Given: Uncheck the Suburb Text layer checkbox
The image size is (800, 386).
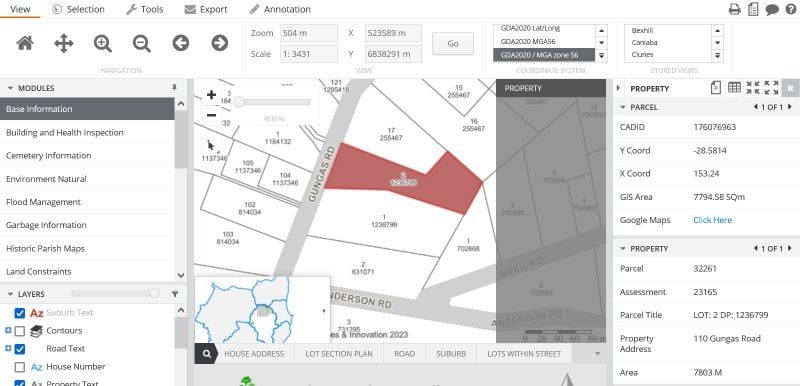Looking at the screenshot, I should tap(20, 313).
